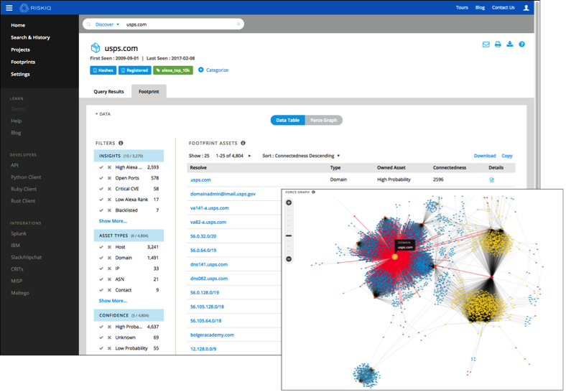Open Projects in sidebar

point(20,50)
